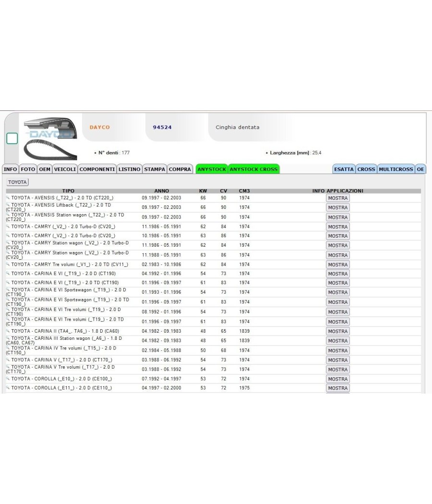Viewport: 432px width, 504px height.
Task: Click MOSTRA for AVENSIS Station wagon row
Action: (338, 217)
